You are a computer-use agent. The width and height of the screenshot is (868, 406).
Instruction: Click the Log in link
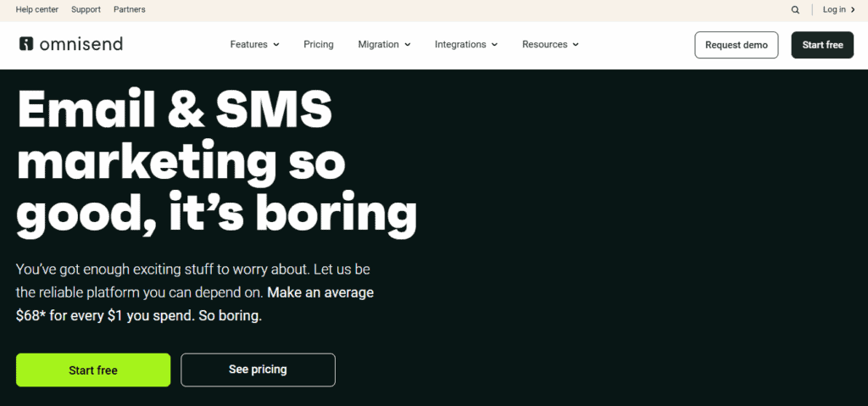pos(834,10)
